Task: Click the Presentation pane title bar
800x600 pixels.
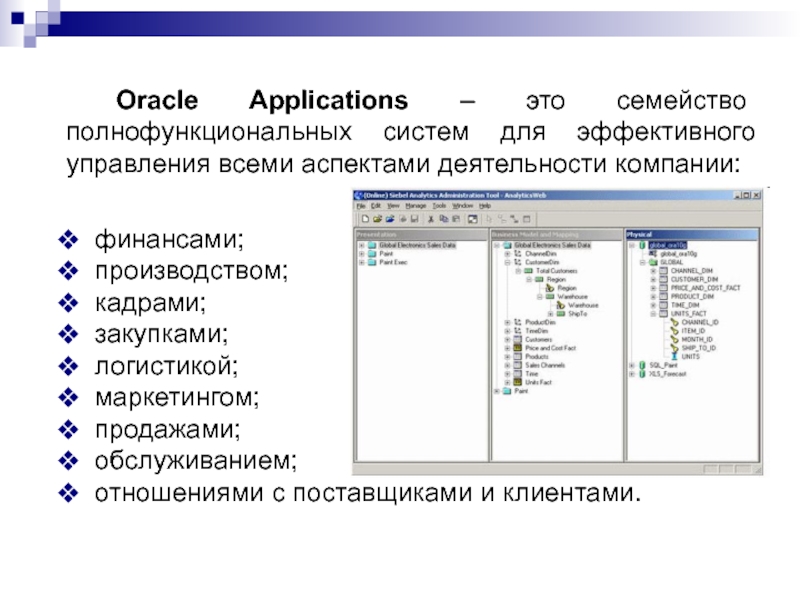Action: pos(421,234)
